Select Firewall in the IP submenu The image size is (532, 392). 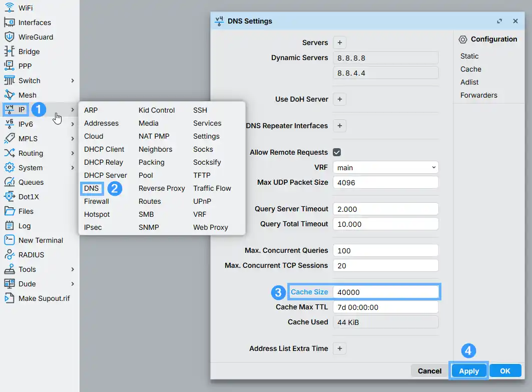coord(97,201)
